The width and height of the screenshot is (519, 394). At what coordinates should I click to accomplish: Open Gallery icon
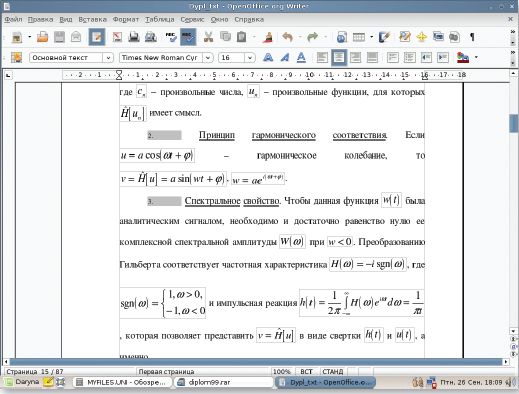coord(438,37)
